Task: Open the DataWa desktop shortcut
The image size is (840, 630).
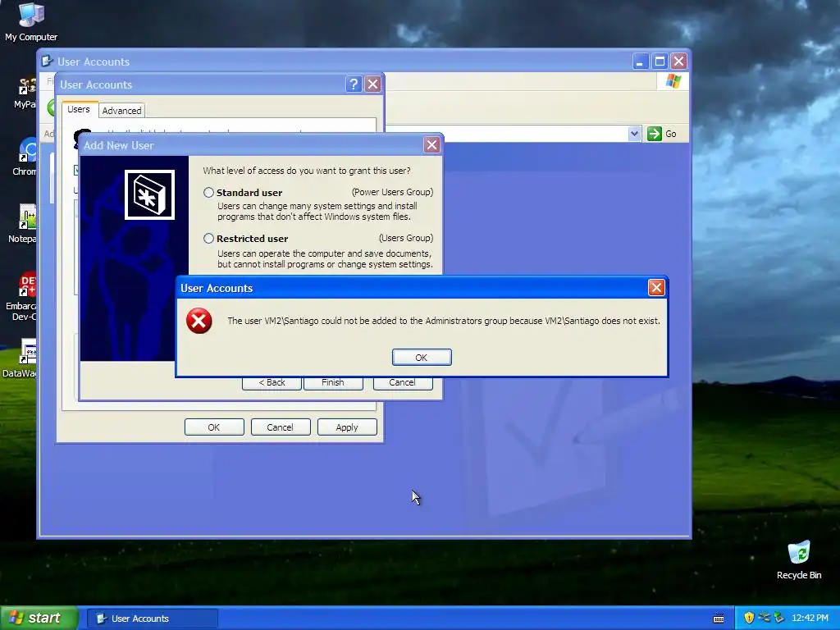Action: click(x=22, y=358)
